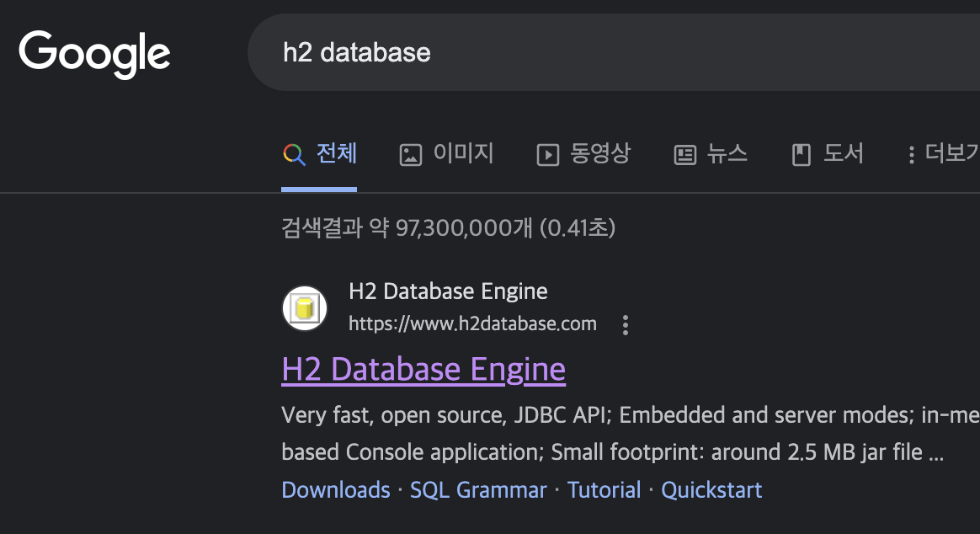Switch to the 이미지 (Images) tab
980x534 pixels.
[446, 153]
